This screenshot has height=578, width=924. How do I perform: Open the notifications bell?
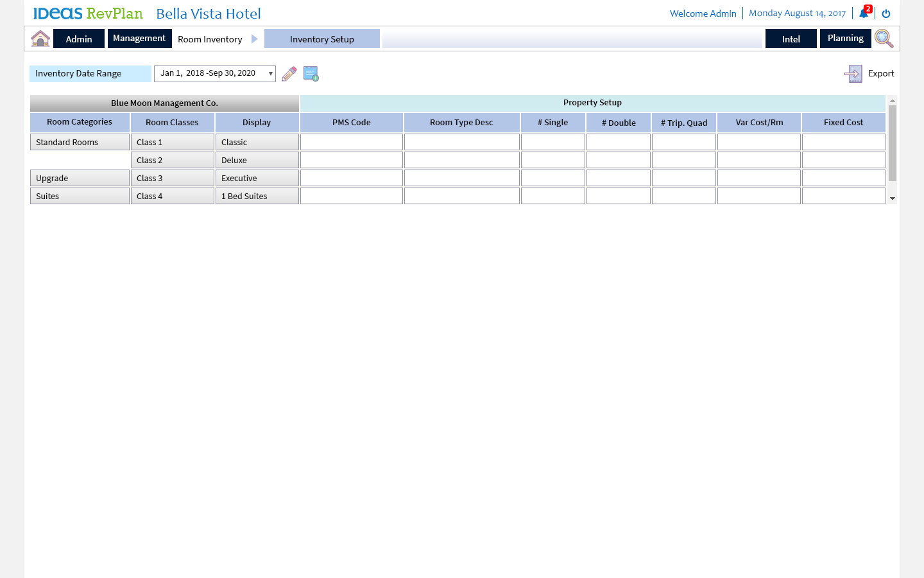(864, 13)
